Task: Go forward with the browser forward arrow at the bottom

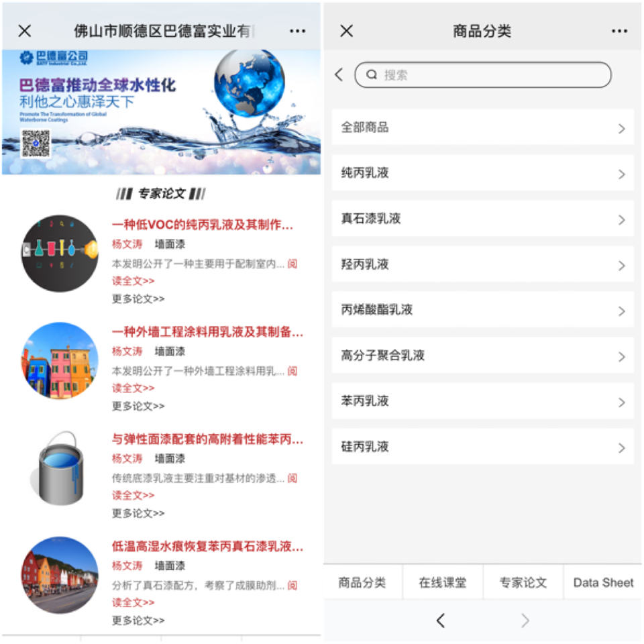Action: 525,621
